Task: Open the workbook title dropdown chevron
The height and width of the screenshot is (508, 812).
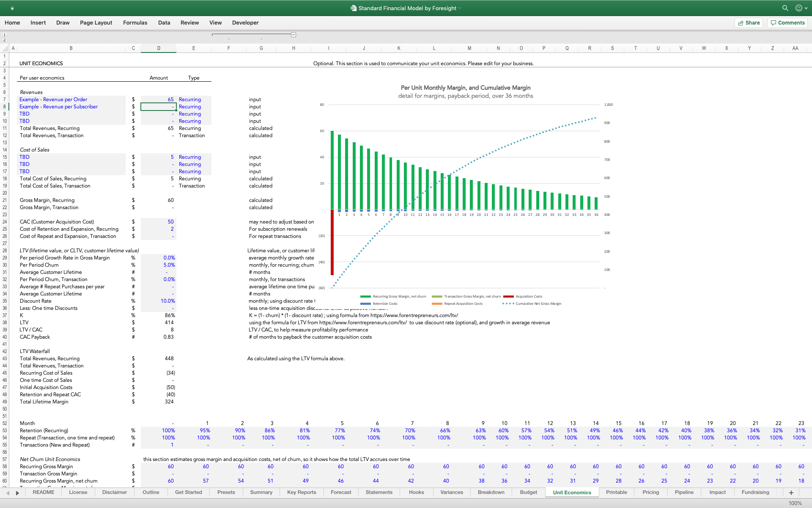Action: pos(461,8)
